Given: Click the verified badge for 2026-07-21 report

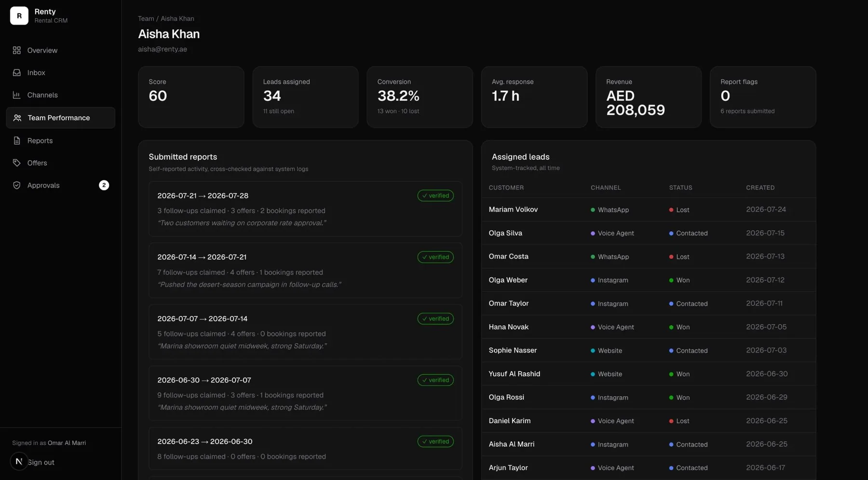Looking at the screenshot, I should point(435,195).
